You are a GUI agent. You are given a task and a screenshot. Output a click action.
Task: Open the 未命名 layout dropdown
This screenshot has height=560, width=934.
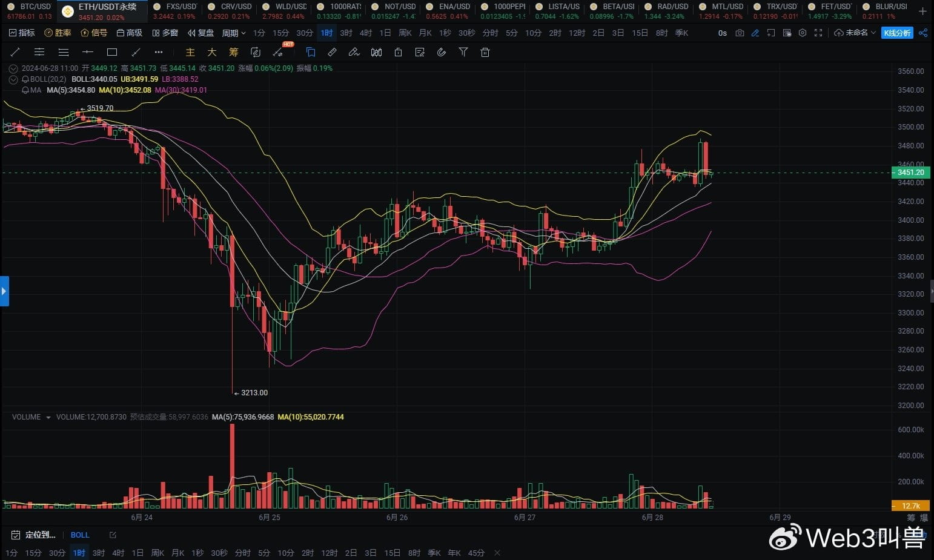tap(855, 33)
